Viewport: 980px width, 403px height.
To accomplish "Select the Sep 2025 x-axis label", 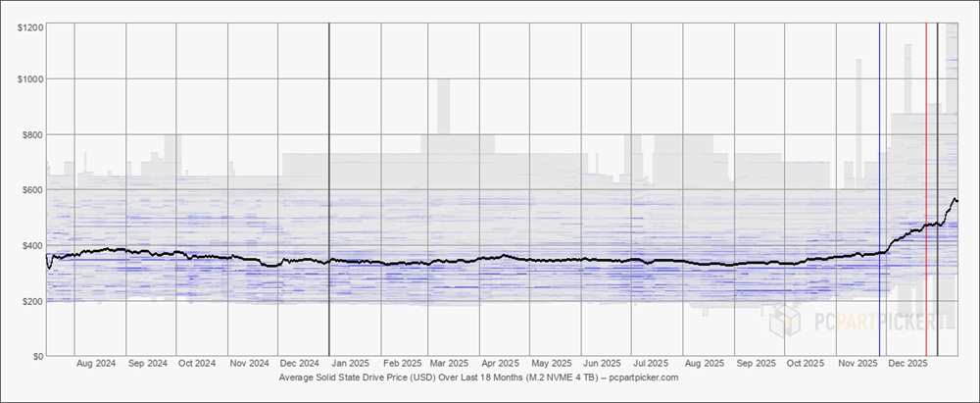I will pos(756,363).
